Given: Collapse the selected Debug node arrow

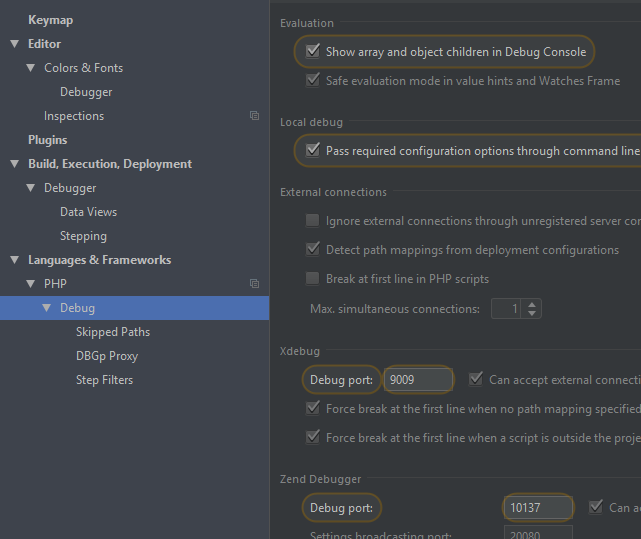Looking at the screenshot, I should [x=47, y=308].
